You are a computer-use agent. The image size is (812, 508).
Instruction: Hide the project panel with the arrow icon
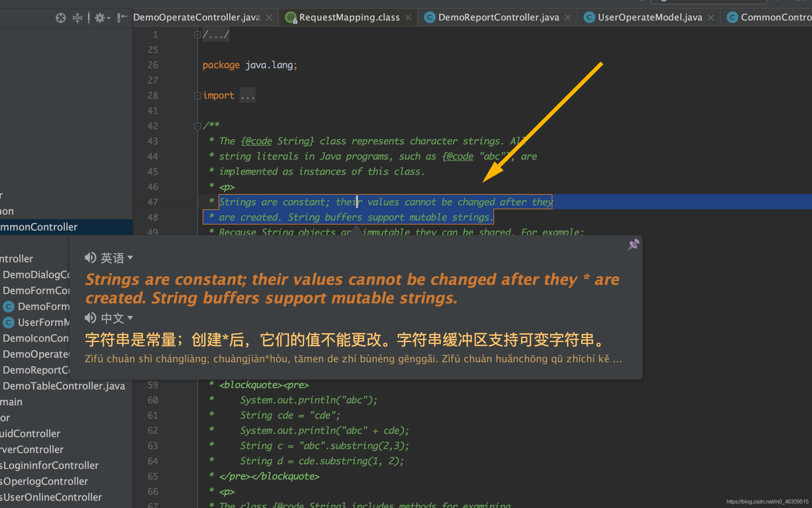pyautogui.click(x=122, y=18)
